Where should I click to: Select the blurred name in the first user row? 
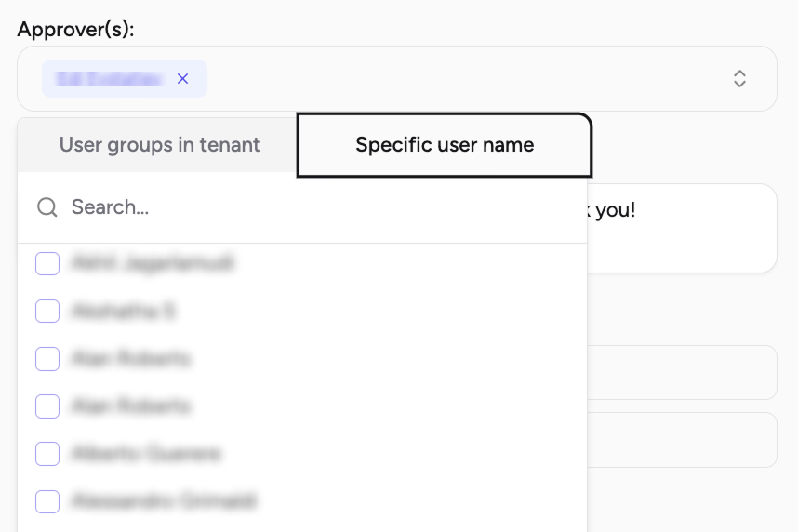click(x=153, y=263)
